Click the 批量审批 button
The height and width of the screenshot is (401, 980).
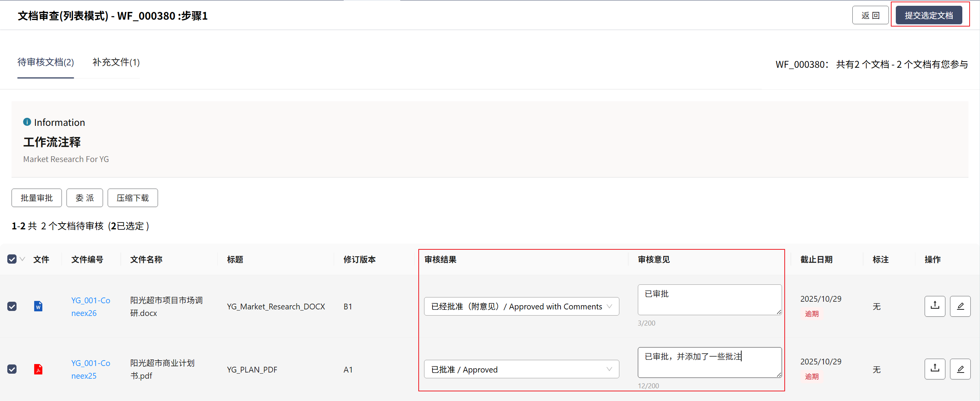click(x=37, y=198)
